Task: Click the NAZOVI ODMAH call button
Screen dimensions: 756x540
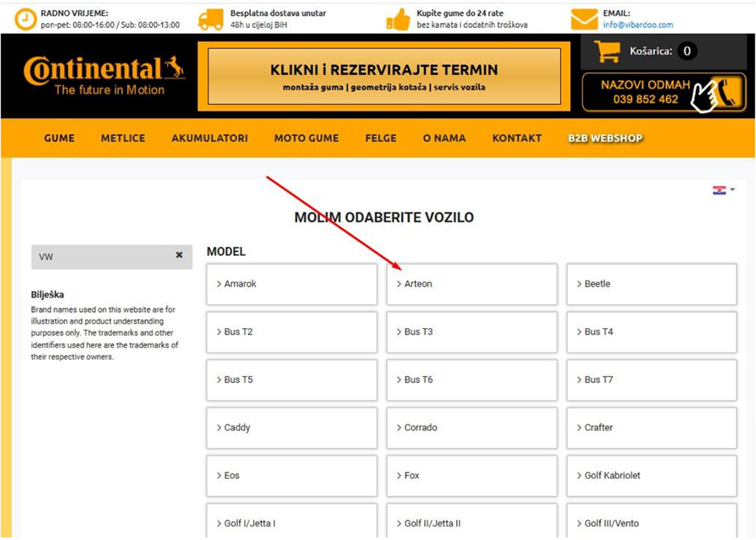Action: click(664, 92)
